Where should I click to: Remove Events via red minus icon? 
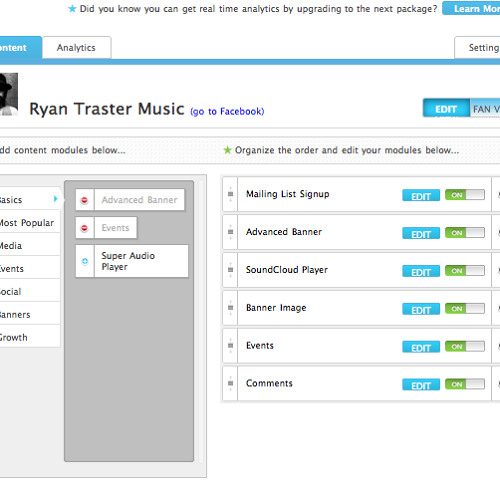tap(84, 228)
